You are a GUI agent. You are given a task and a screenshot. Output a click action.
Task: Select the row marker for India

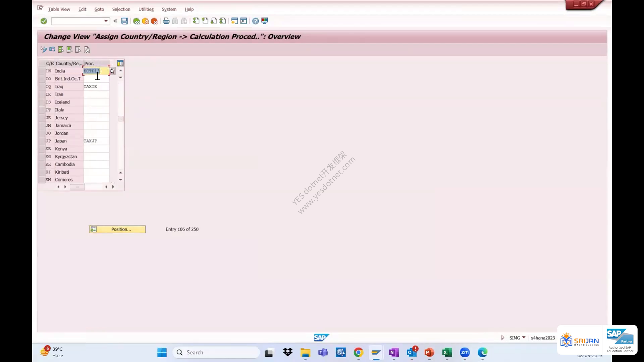coord(42,71)
